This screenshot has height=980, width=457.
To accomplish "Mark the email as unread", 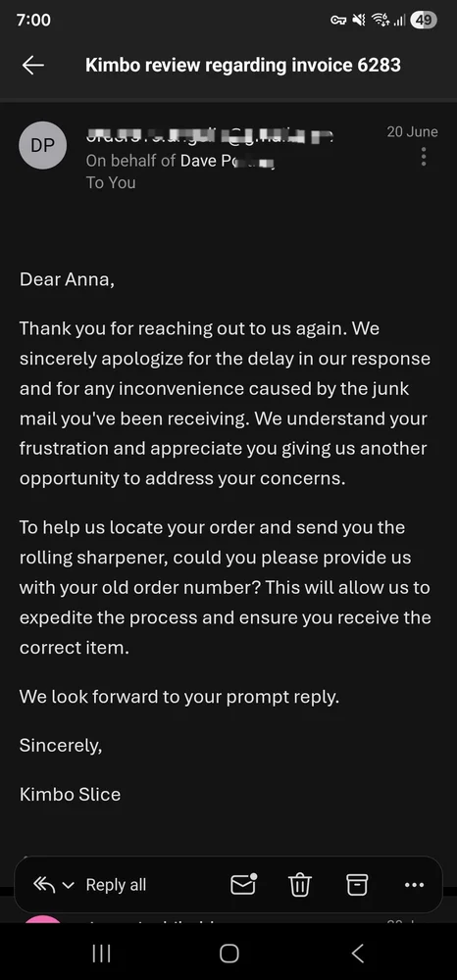I will pyautogui.click(x=244, y=884).
